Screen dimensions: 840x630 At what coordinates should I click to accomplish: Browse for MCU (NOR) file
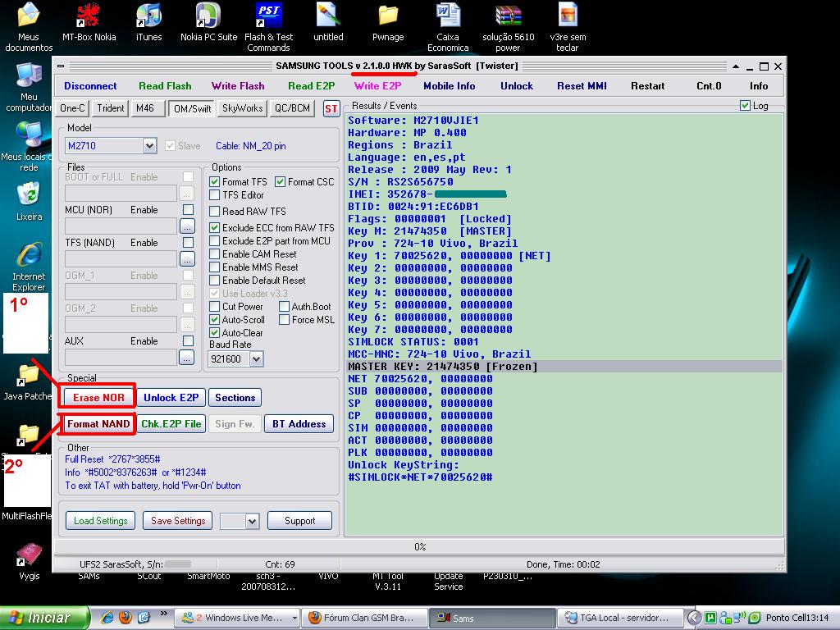coord(187,226)
